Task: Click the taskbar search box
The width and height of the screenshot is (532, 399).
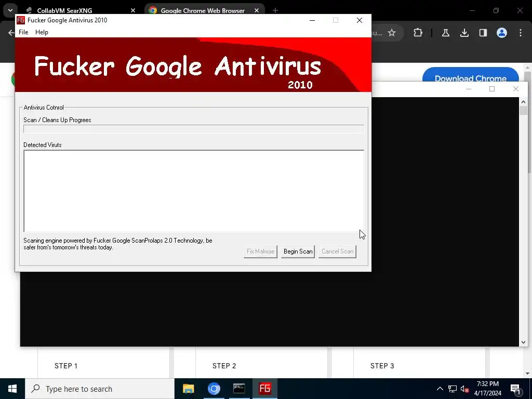Action: point(100,389)
